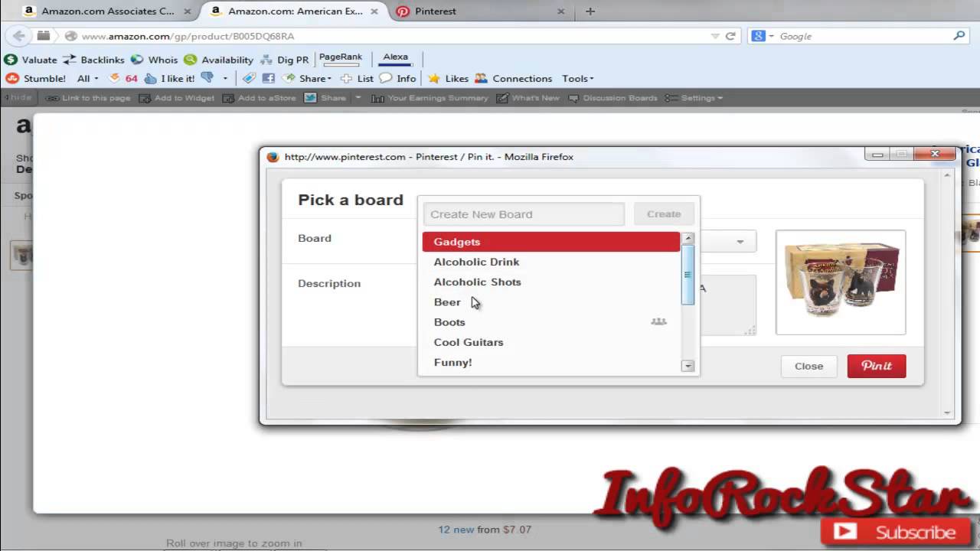Screen dimensions: 980x551
Task: Open URL history dropdown arrow
Action: tap(715, 36)
